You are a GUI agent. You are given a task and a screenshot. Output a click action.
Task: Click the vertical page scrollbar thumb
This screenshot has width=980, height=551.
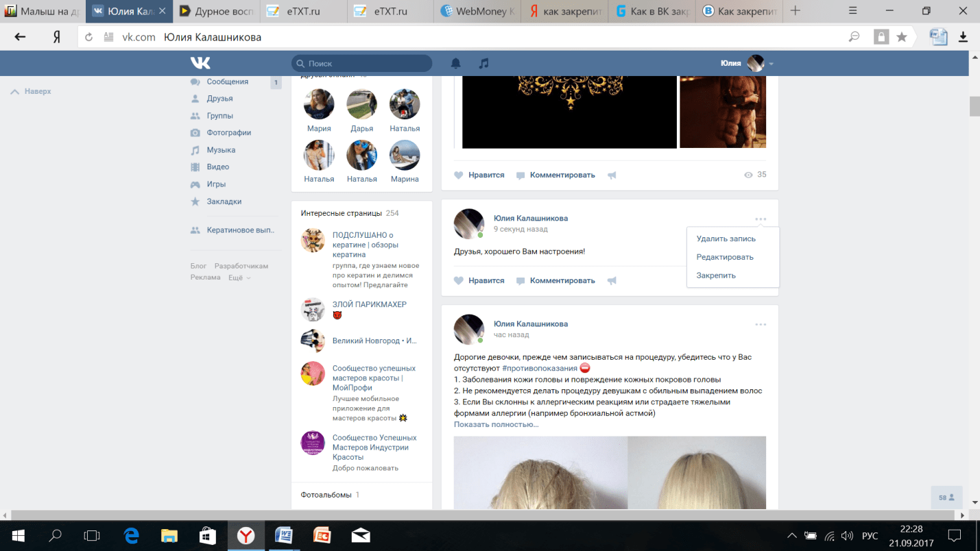974,106
